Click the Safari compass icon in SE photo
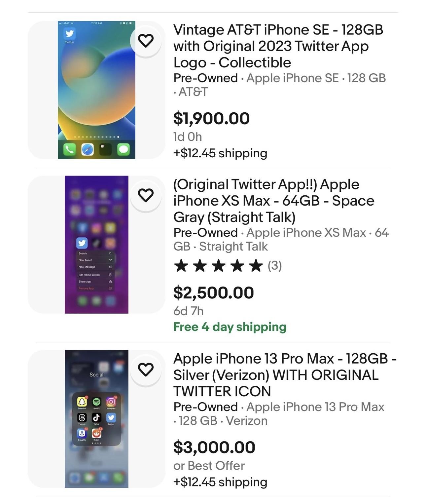 point(88,150)
